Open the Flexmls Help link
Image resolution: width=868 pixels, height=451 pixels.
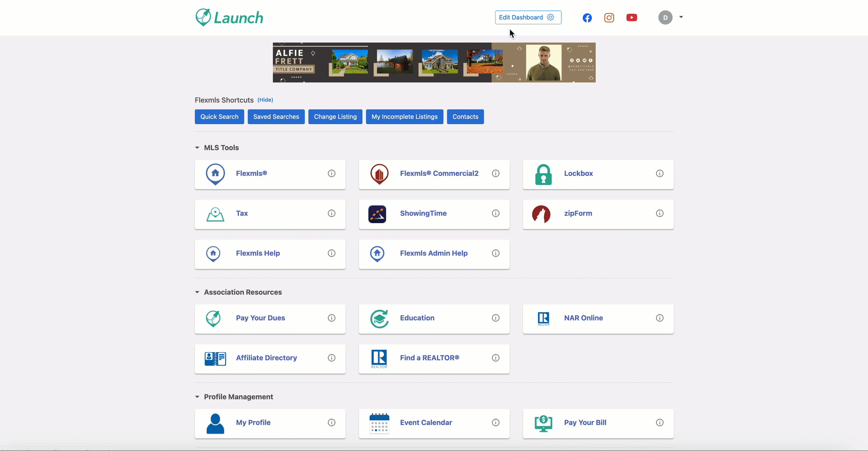pyautogui.click(x=258, y=253)
